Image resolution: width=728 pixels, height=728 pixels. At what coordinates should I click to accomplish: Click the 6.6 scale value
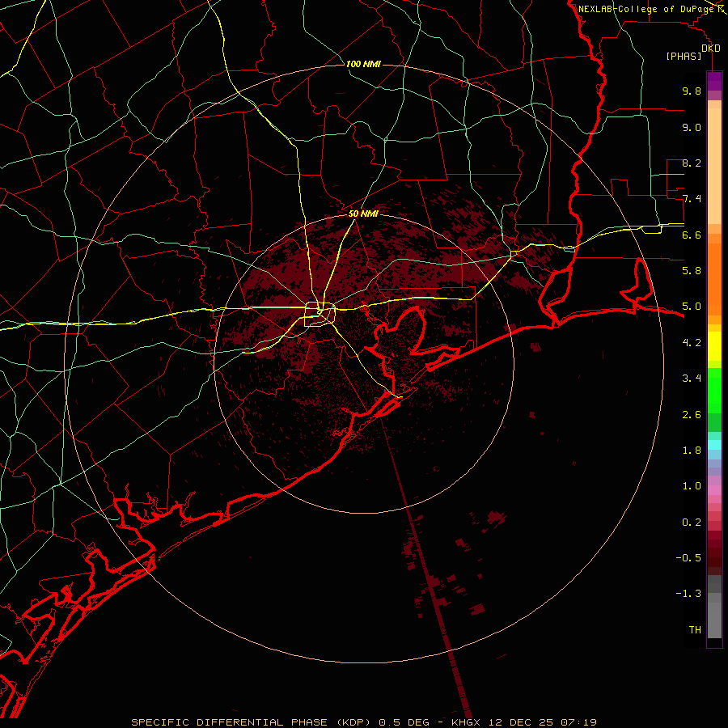(x=692, y=235)
